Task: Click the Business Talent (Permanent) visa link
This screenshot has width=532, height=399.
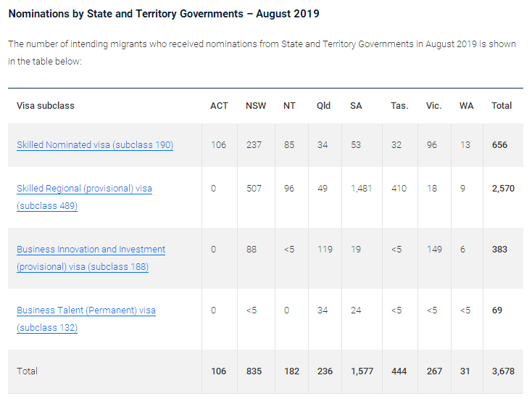Action: pyautogui.click(x=86, y=310)
